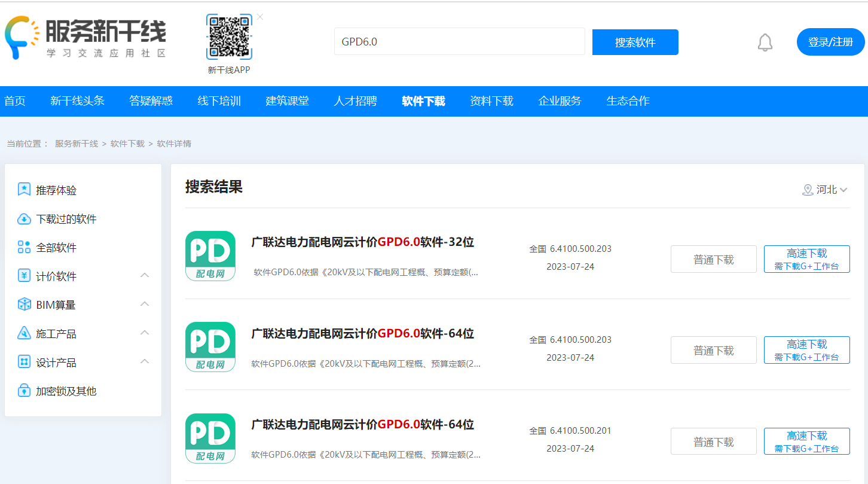Click 高速下载 for the 32位 software
Screen dimensions: 868x484
pyautogui.click(x=807, y=259)
